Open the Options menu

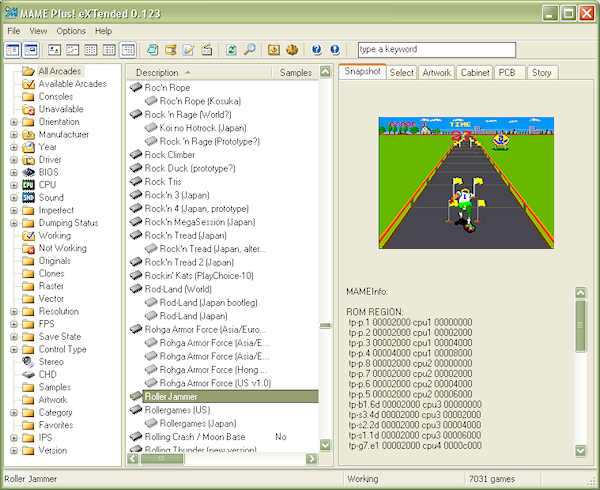click(x=71, y=31)
